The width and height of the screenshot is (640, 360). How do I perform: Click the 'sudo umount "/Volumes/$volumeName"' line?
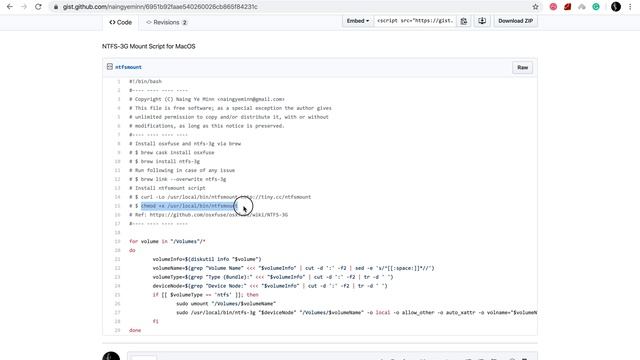[226, 304]
